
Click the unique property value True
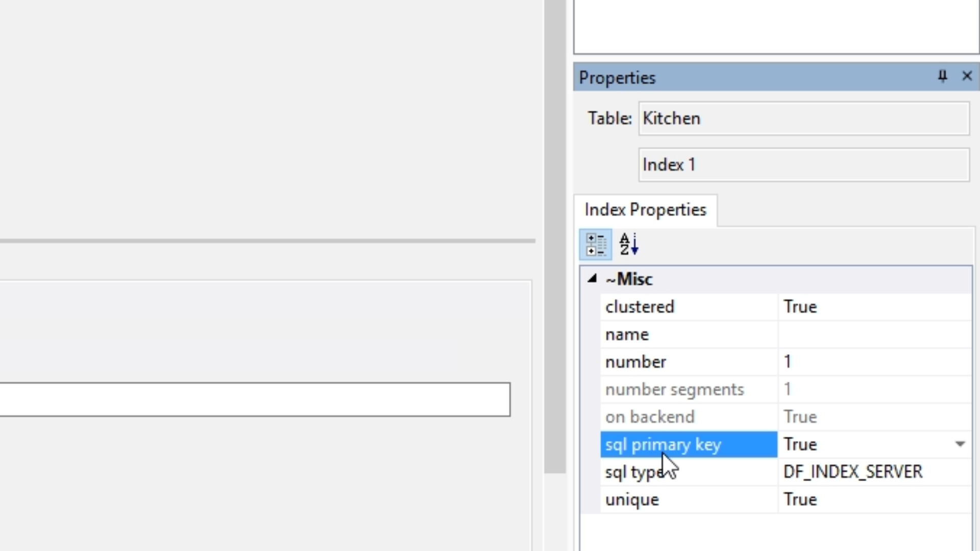pyautogui.click(x=800, y=499)
